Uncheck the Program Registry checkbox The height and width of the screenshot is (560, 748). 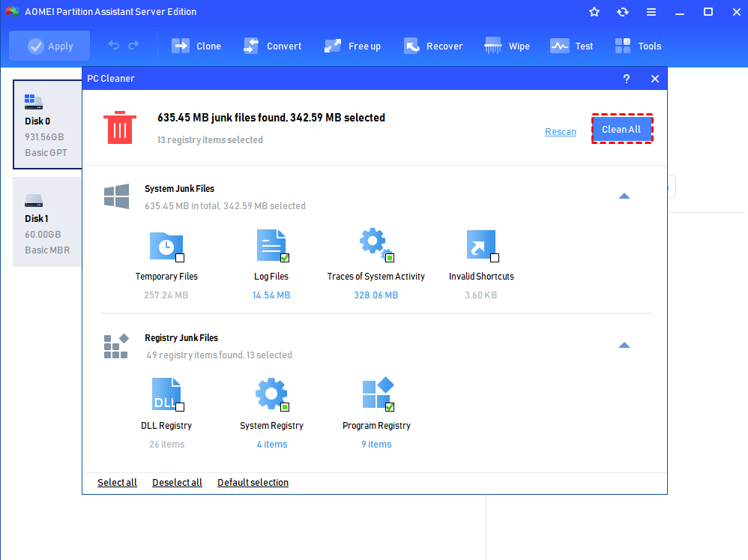[390, 407]
